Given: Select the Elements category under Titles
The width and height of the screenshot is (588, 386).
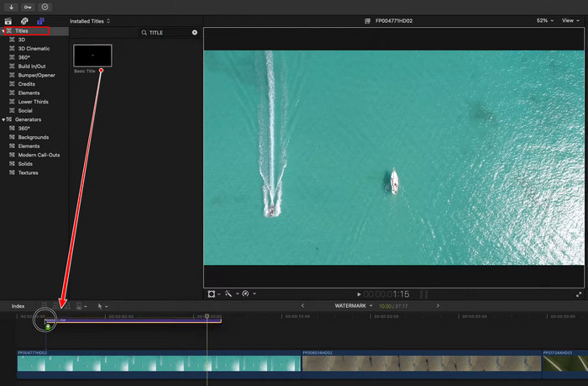Looking at the screenshot, I should tap(29, 93).
